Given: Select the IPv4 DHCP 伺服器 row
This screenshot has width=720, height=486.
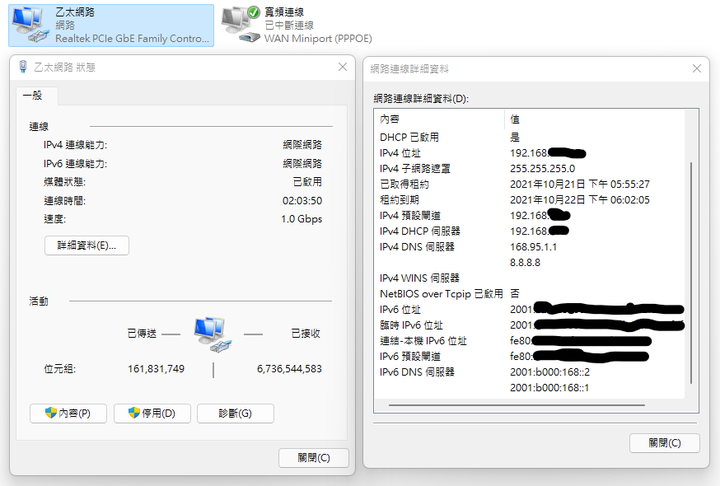Looking at the screenshot, I should coord(529,231).
